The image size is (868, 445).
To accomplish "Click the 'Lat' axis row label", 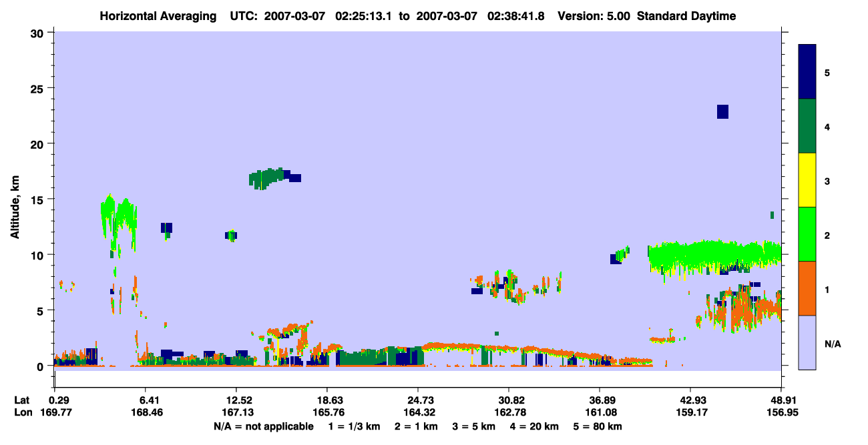I will click(x=21, y=400).
